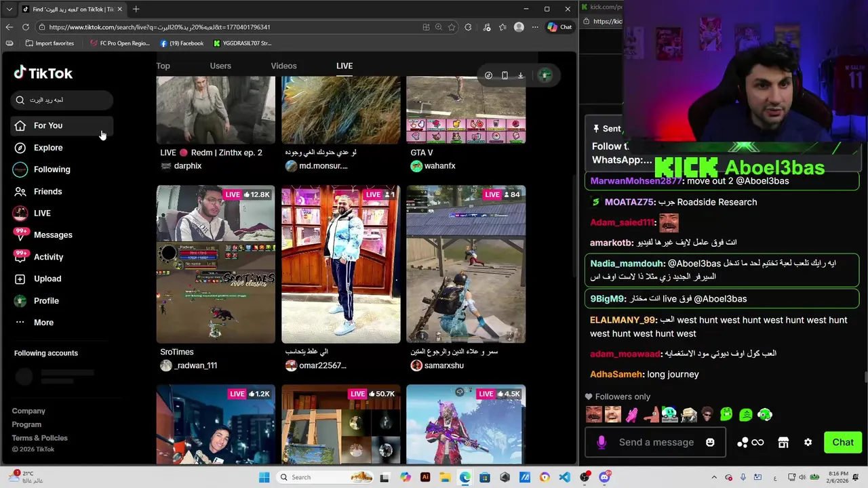Open the For You feed in TikTok sidebar

61,125
